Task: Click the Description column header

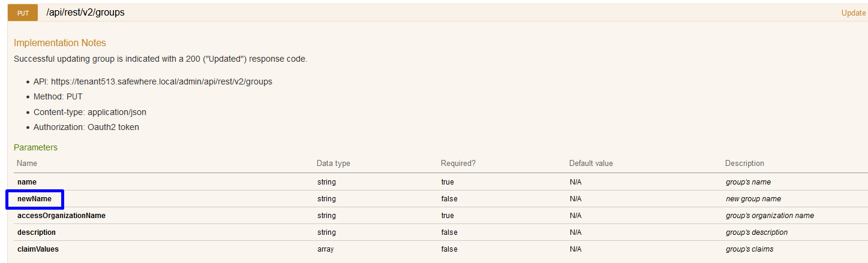Action: click(744, 164)
